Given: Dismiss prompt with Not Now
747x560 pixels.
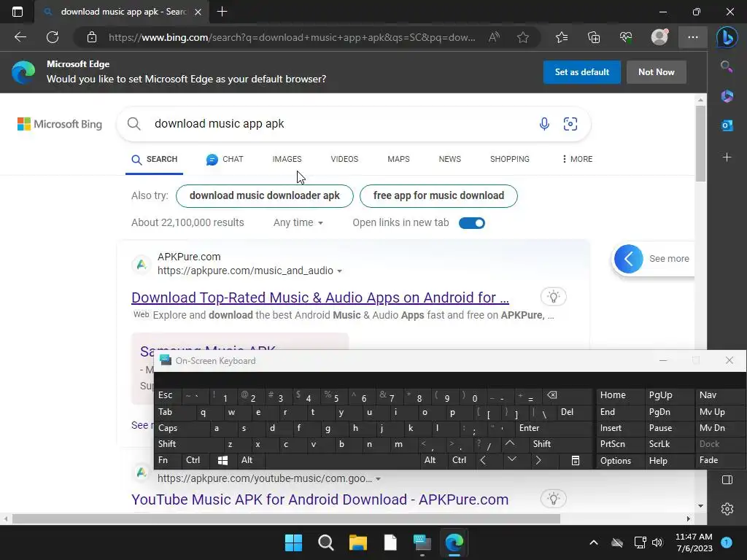Looking at the screenshot, I should pos(656,72).
